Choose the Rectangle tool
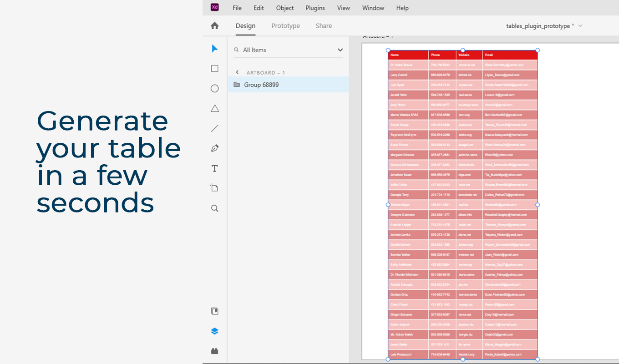Image resolution: width=619 pixels, height=364 pixels. [x=215, y=69]
